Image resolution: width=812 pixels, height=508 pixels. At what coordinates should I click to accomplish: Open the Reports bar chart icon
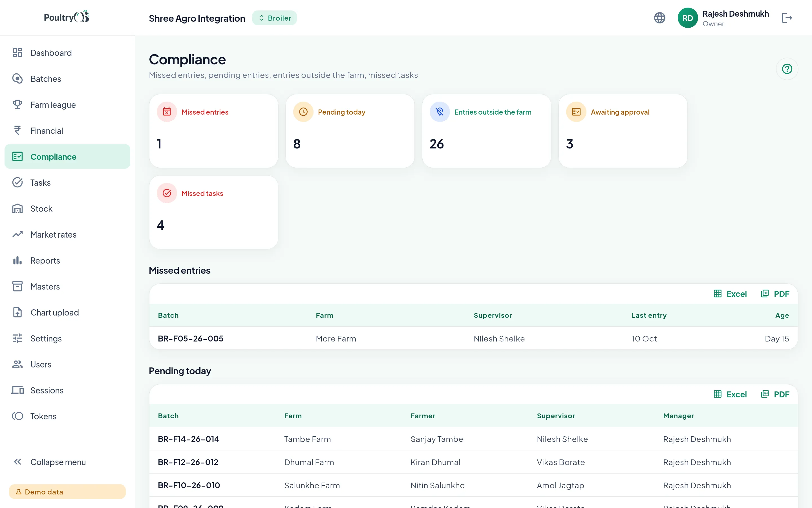(17, 260)
